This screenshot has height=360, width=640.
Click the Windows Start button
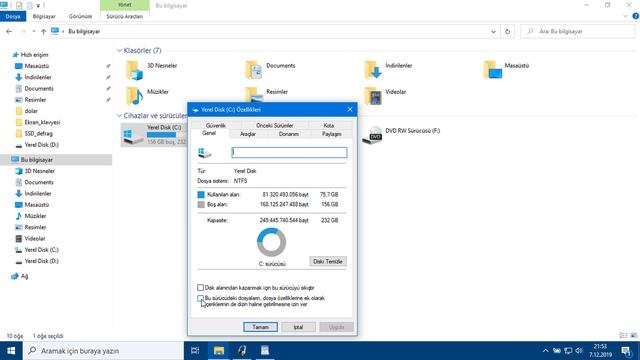pos(11,351)
